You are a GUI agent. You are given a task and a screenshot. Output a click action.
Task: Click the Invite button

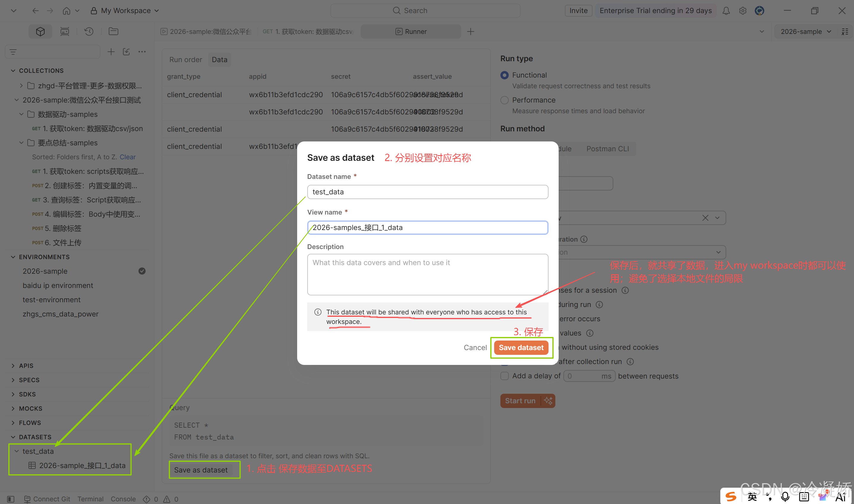click(579, 10)
